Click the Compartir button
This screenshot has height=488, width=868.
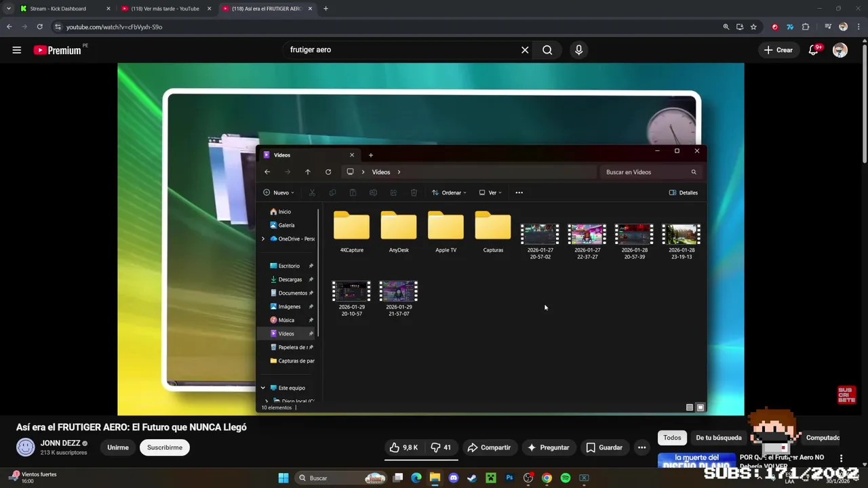pyautogui.click(x=489, y=447)
